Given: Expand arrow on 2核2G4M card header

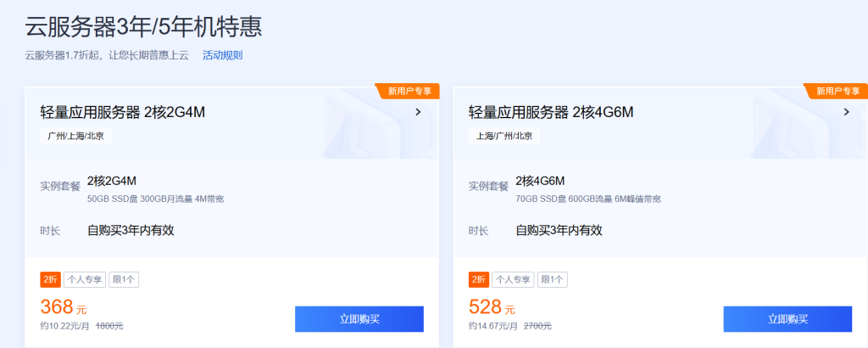Looking at the screenshot, I should [x=418, y=112].
